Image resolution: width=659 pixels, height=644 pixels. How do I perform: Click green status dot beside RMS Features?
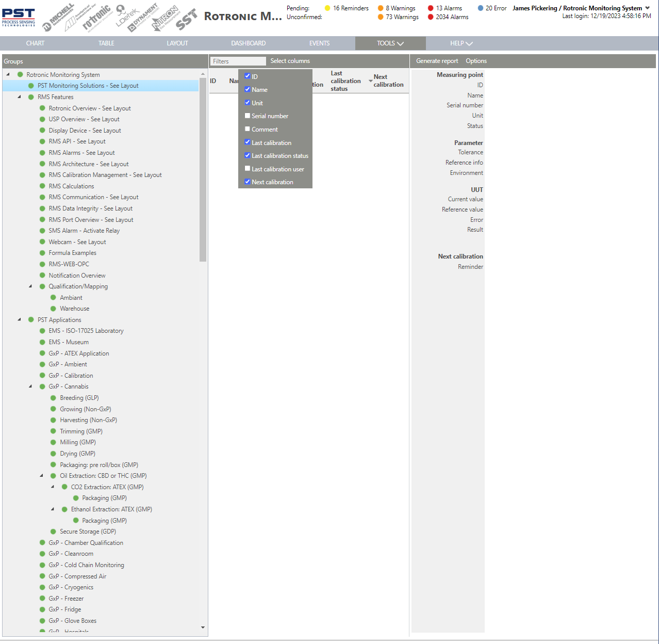31,97
